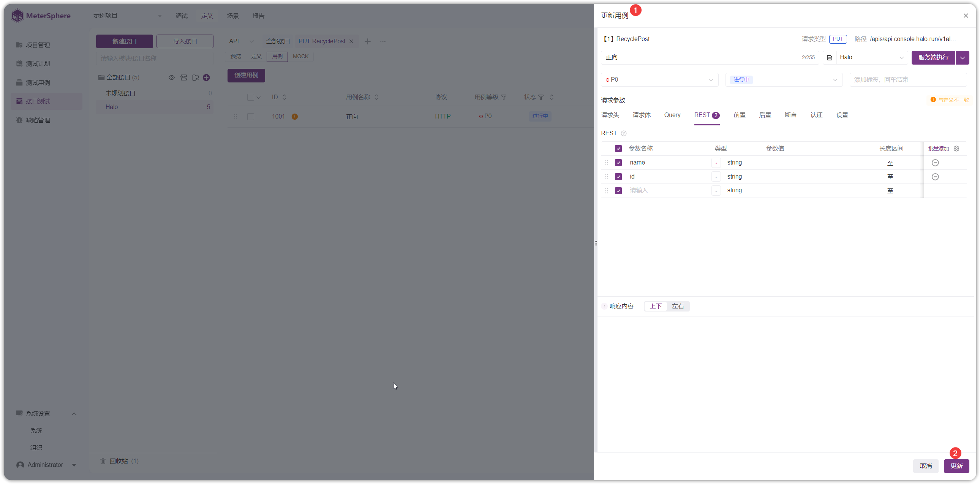Open the arrow next to 服务端执行
This screenshot has height=484, width=980.
tap(962, 57)
